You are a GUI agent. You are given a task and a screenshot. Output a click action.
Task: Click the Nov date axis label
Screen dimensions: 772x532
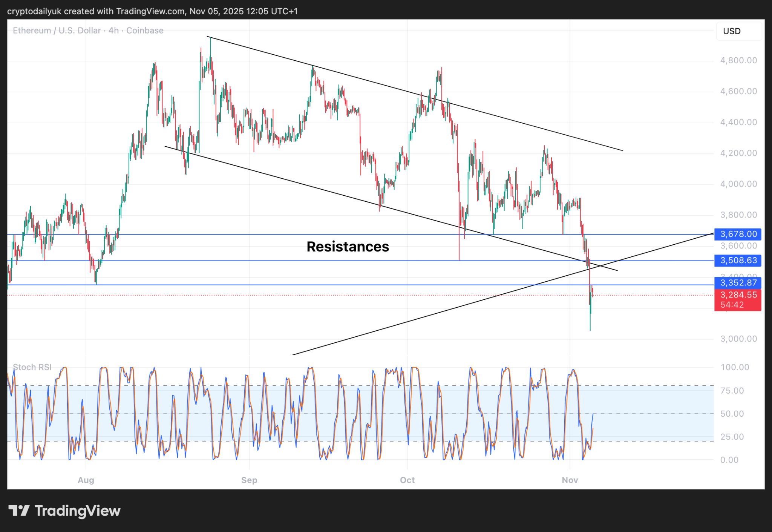click(570, 480)
